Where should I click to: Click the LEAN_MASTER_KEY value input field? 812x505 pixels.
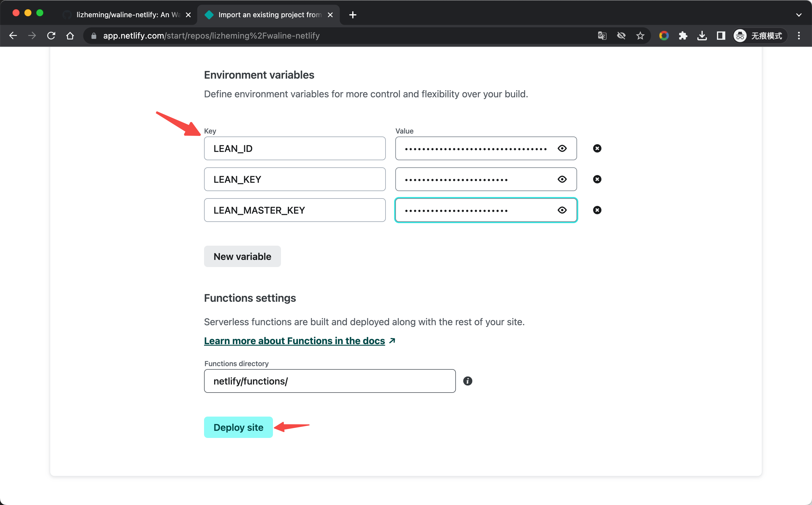485,209
